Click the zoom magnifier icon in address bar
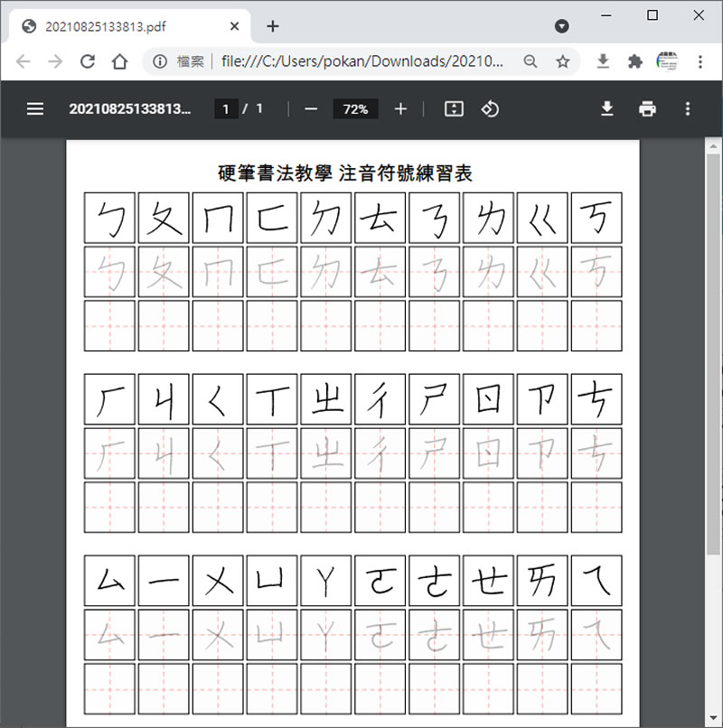 [531, 61]
